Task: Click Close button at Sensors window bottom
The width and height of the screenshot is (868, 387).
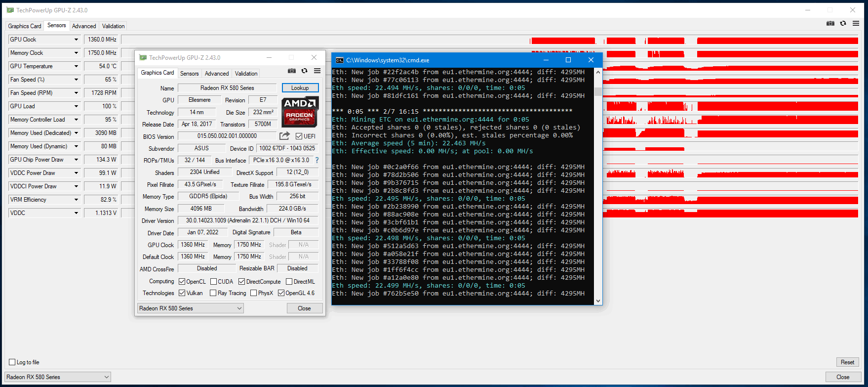Action: 843,377
